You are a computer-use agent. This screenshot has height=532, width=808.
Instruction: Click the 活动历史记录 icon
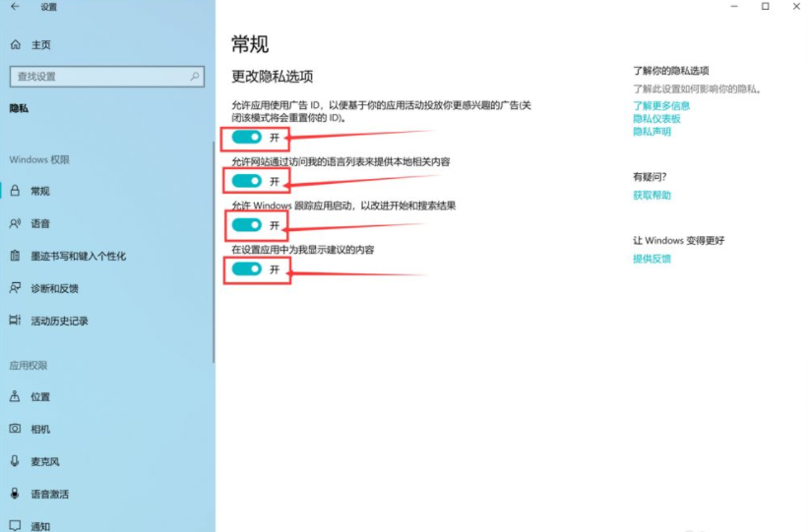[15, 321]
